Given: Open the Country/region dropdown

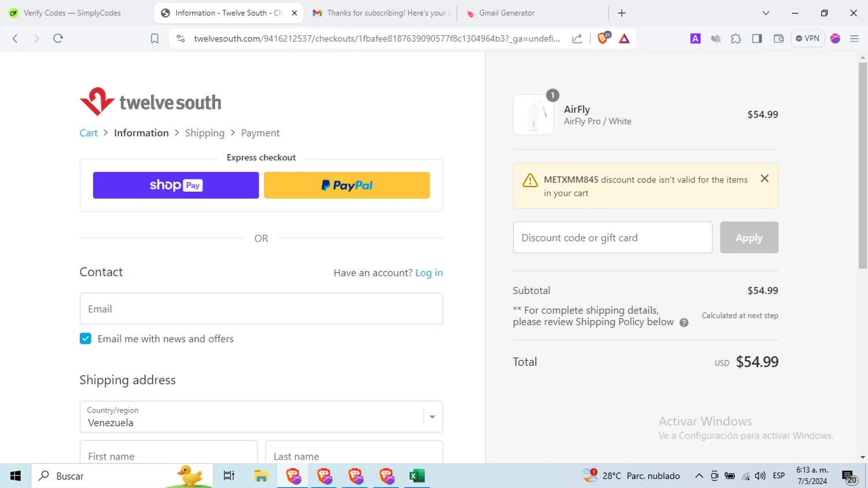Looking at the screenshot, I should pyautogui.click(x=261, y=417).
